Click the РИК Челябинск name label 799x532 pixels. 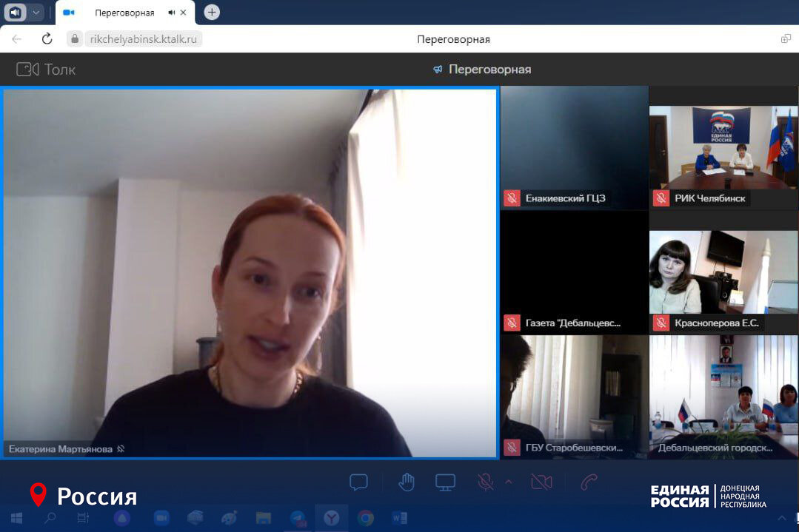click(x=710, y=198)
